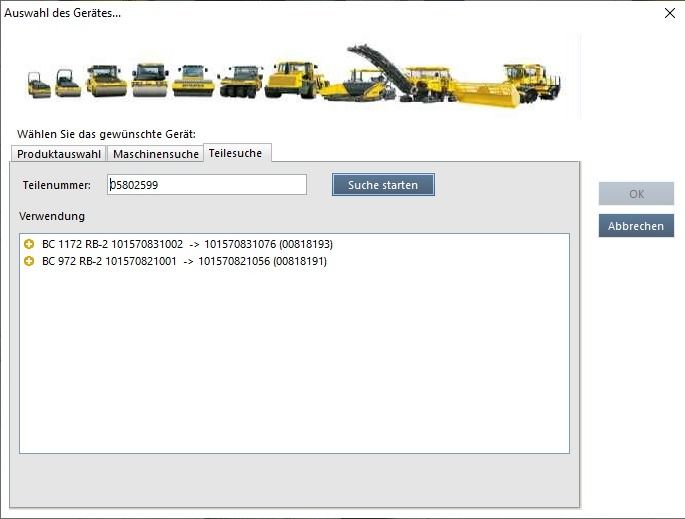Screen dimensions: 685x519
Task: Click the large yellow compactor in banner center
Action: pyautogui.click(x=296, y=79)
